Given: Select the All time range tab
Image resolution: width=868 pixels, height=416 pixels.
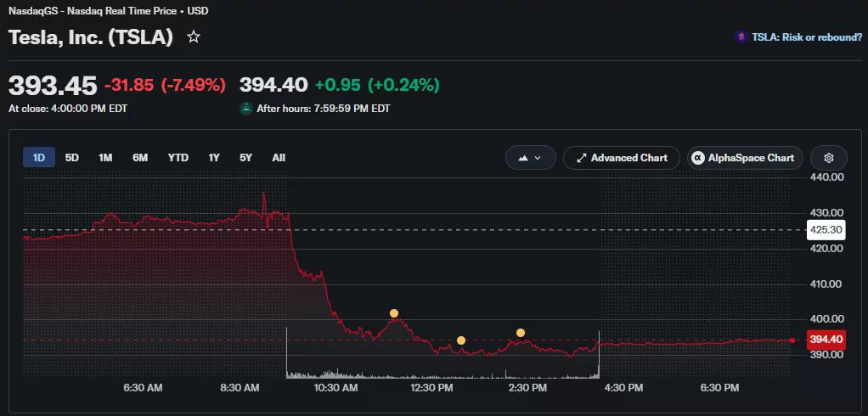Looking at the screenshot, I should coord(279,158).
